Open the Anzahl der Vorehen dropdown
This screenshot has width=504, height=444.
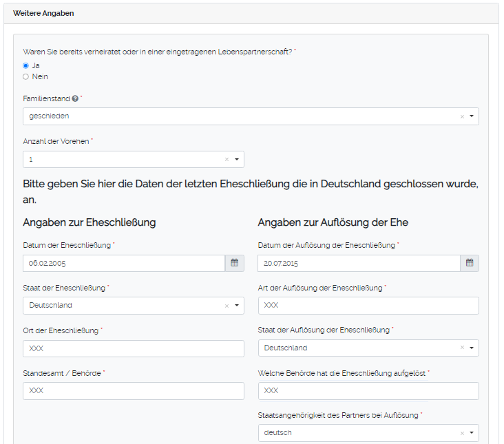[236, 160]
